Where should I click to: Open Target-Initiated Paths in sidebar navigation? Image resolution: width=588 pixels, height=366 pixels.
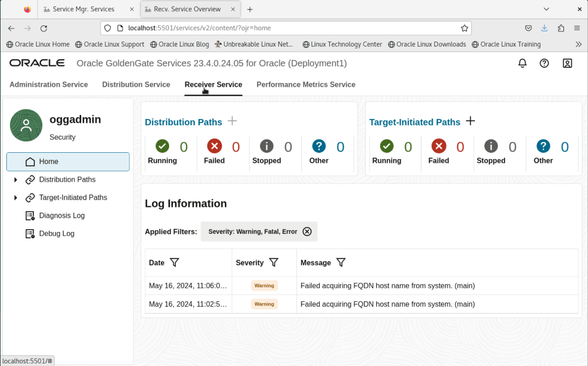pyautogui.click(x=73, y=198)
